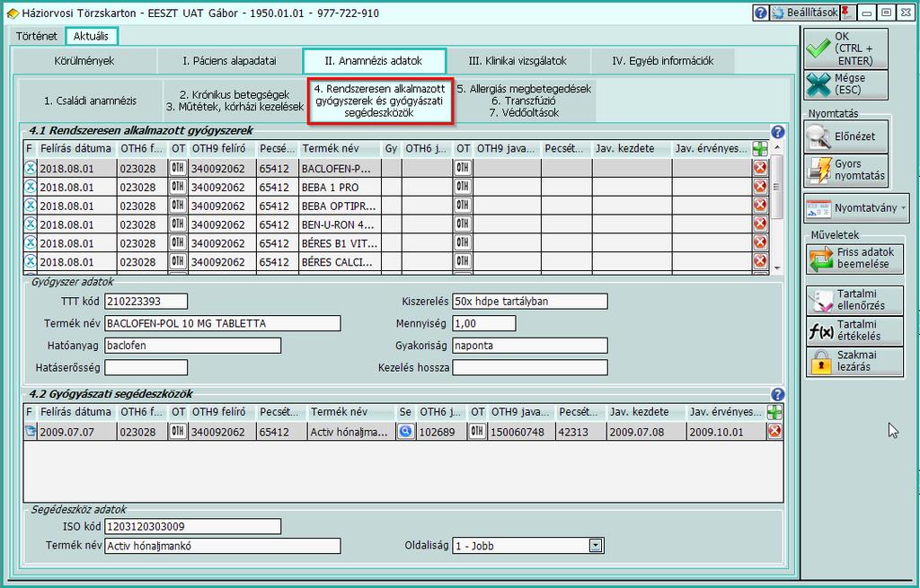Click the prescriber OTH icon in the aids row

coord(178,432)
